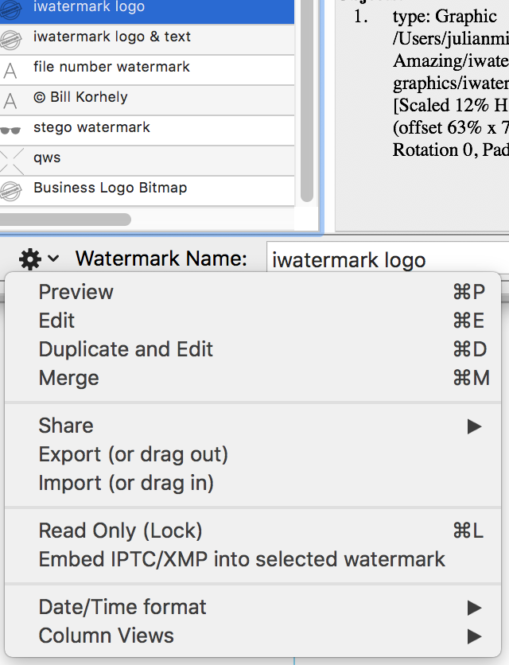Viewport: 509px width, 665px height.
Task: Open the Share menu item
Action: 253,426
